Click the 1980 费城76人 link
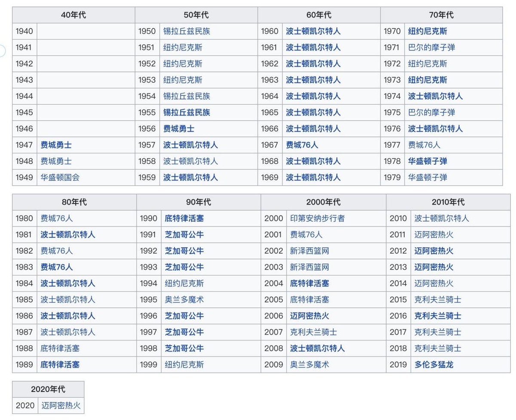The width and height of the screenshot is (516, 420). 56,218
